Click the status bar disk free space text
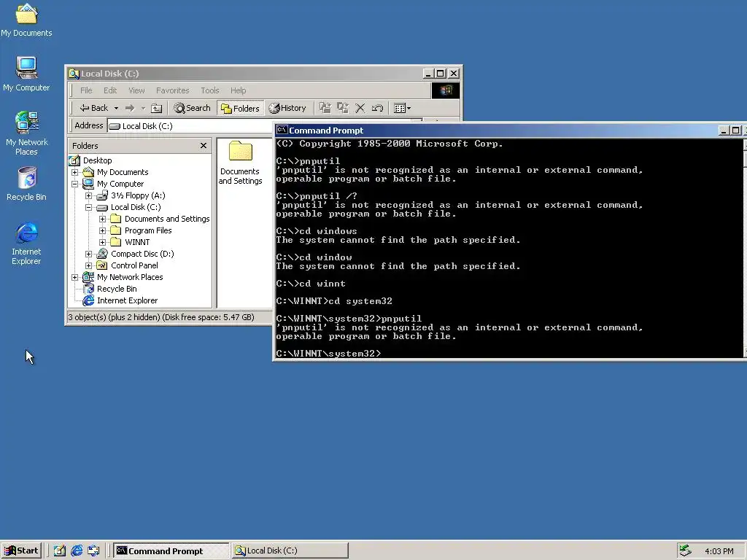 (208, 317)
